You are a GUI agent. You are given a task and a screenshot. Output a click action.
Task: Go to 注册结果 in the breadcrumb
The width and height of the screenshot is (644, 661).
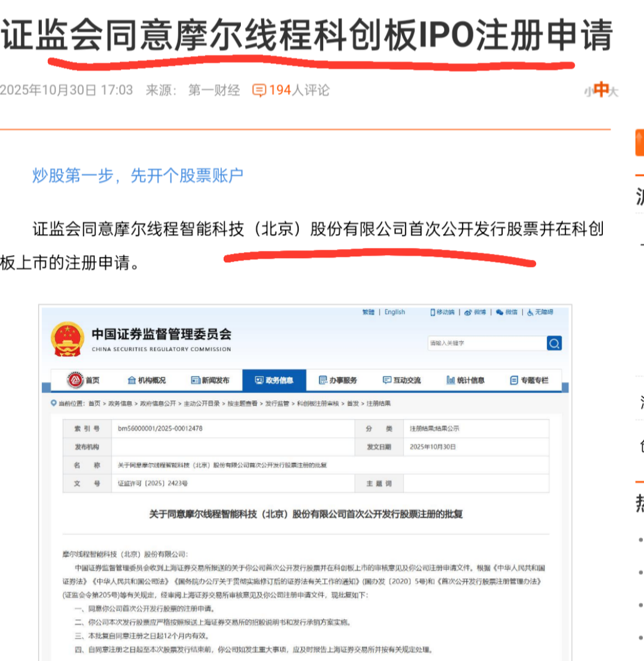(378, 404)
